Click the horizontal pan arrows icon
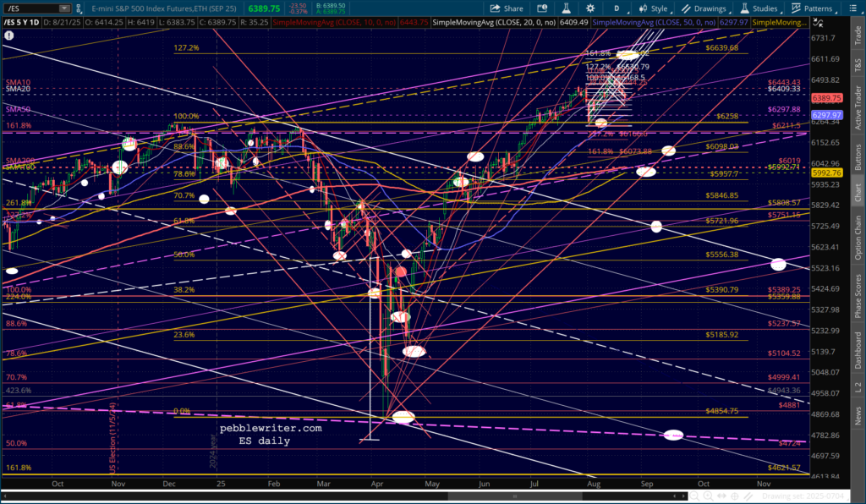Viewport: 866px width, 504px height. coord(723,496)
